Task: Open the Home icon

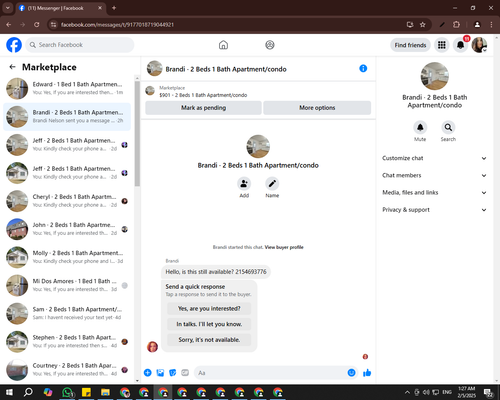Action: 223,45
